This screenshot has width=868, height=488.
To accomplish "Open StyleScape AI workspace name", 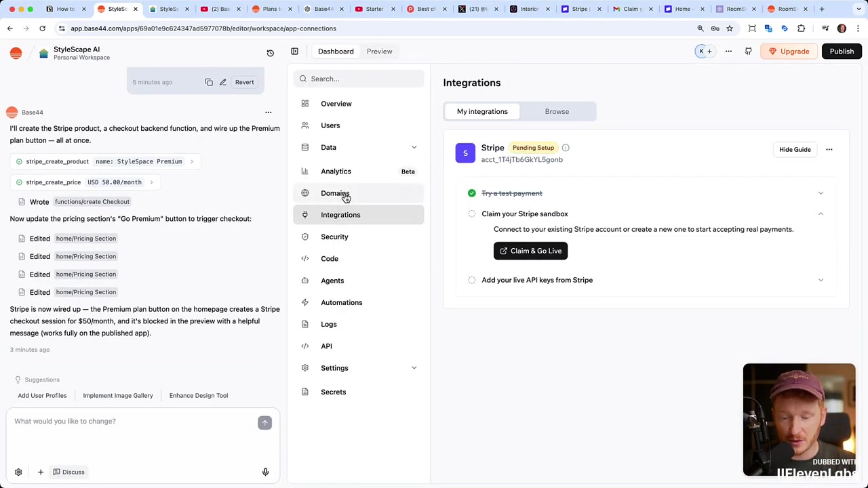I will [x=77, y=49].
